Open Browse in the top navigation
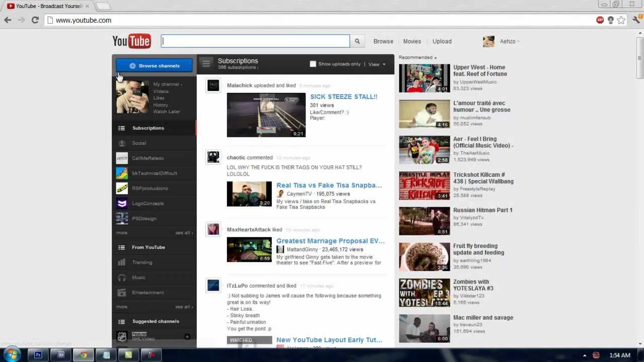This screenshot has height=362, width=644. click(x=383, y=41)
